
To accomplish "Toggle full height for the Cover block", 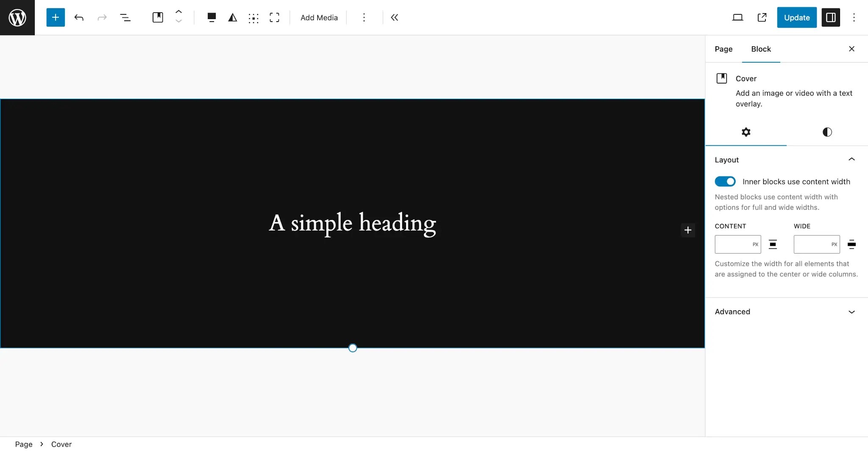I will (x=274, y=17).
